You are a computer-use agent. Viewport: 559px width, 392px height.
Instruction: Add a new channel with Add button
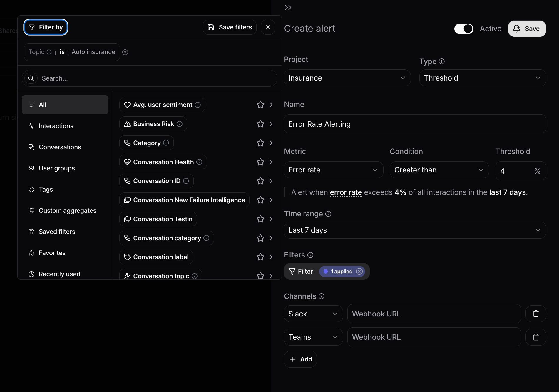[300, 359]
